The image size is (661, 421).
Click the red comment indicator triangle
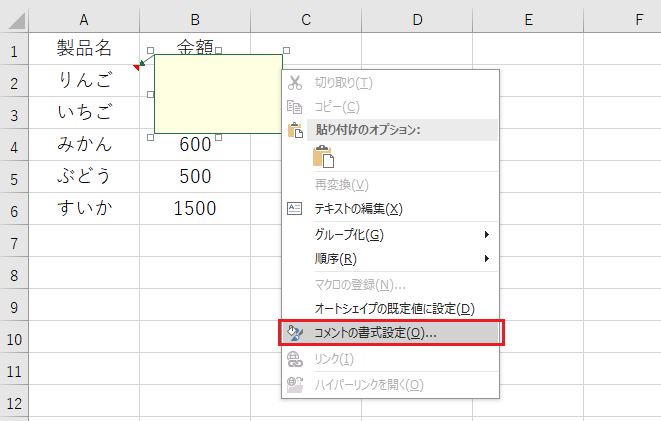click(136, 67)
